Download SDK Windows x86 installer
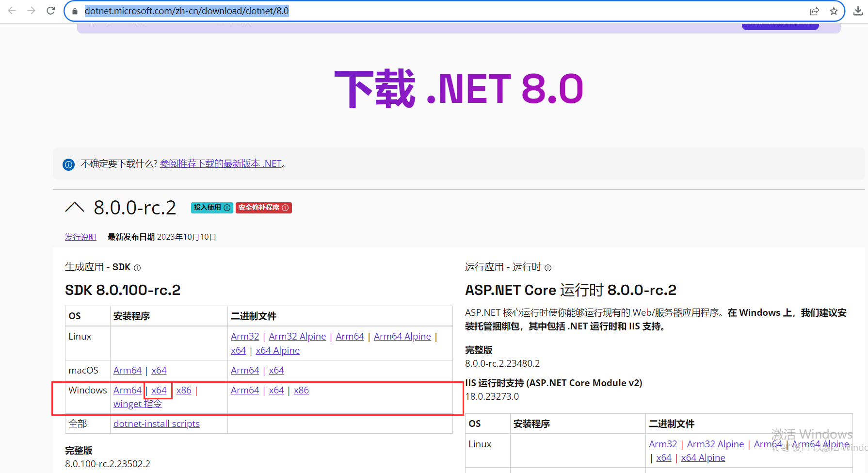The image size is (868, 473). coord(184,390)
